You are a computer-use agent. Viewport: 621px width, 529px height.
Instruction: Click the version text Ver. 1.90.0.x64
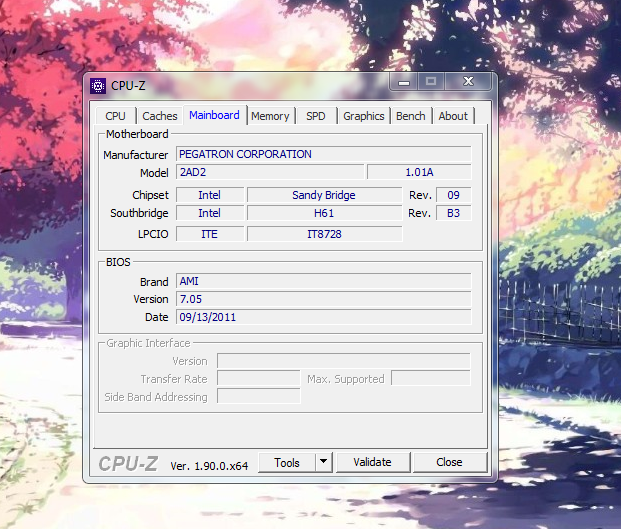[209, 466]
